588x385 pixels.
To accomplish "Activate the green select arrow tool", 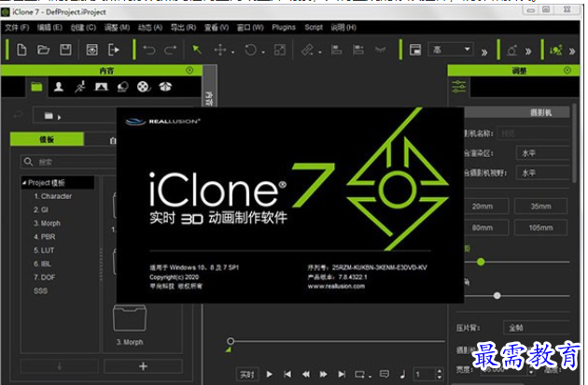I will [x=197, y=50].
